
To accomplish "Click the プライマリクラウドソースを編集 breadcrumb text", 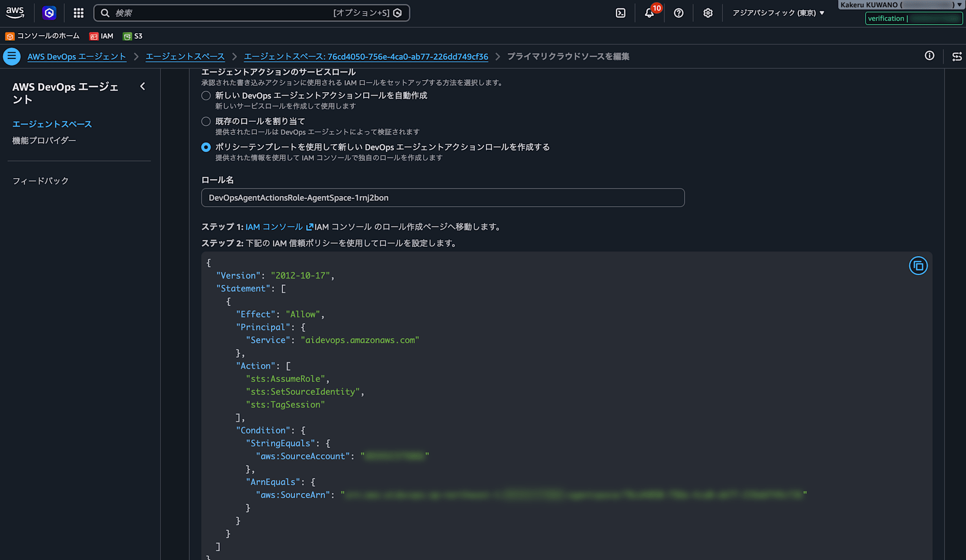I will (568, 56).
